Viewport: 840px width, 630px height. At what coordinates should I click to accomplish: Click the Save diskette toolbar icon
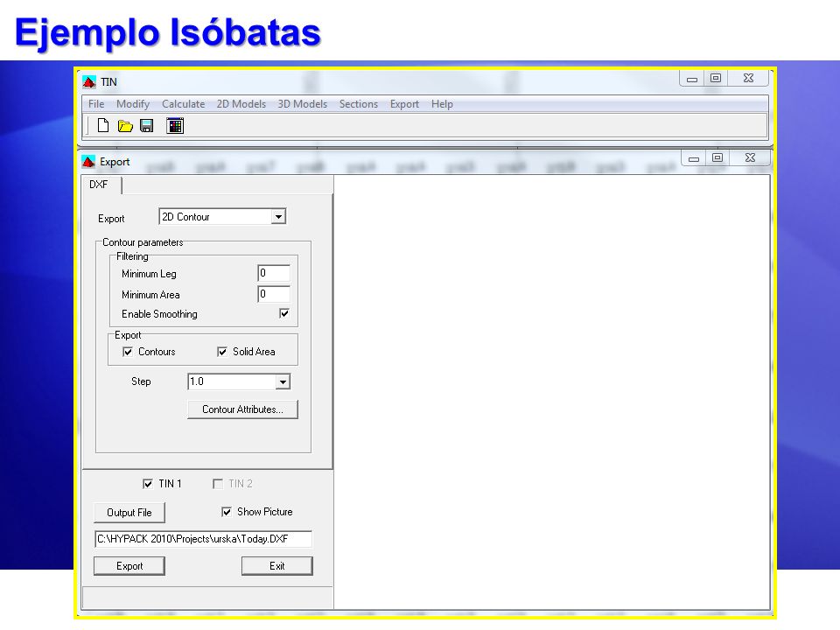pos(146,126)
